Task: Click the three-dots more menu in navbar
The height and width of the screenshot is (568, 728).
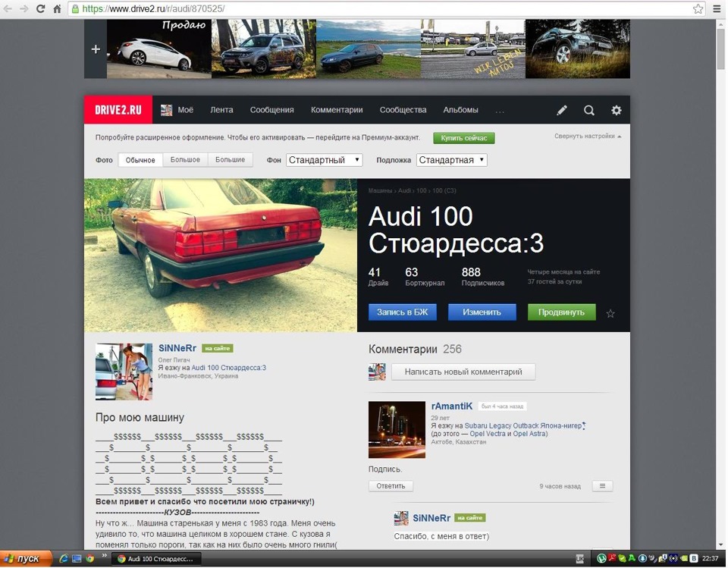Action: (500, 111)
